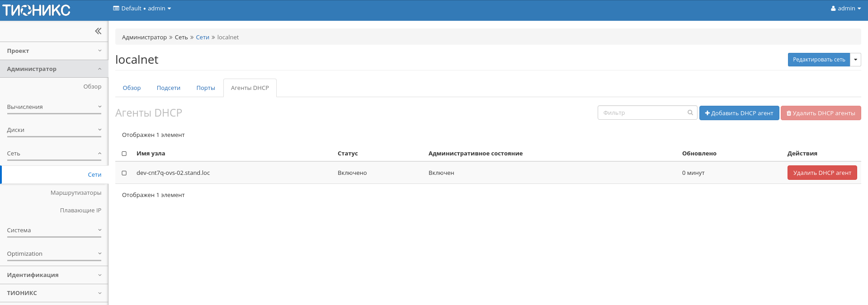This screenshot has height=305, width=868.
Task: Open the admin user menu
Action: 845,9
